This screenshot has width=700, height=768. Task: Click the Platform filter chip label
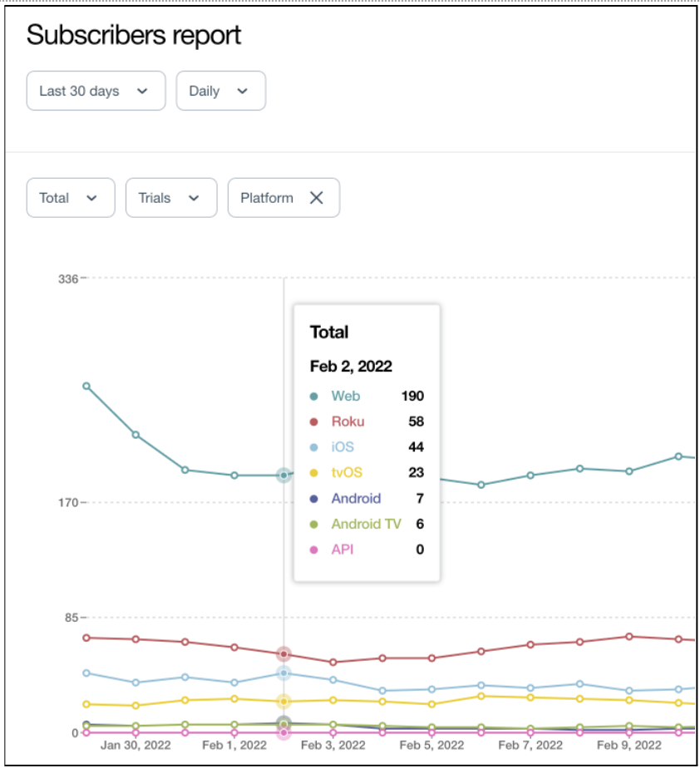[267, 198]
